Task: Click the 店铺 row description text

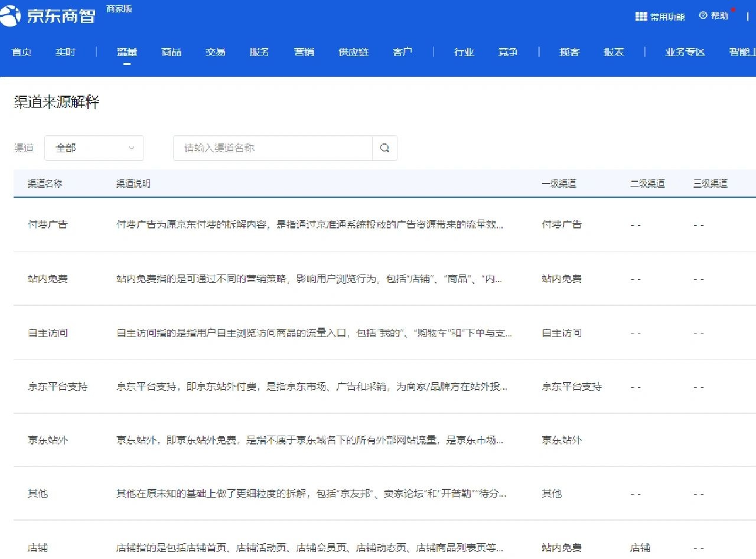Action: tap(310, 548)
